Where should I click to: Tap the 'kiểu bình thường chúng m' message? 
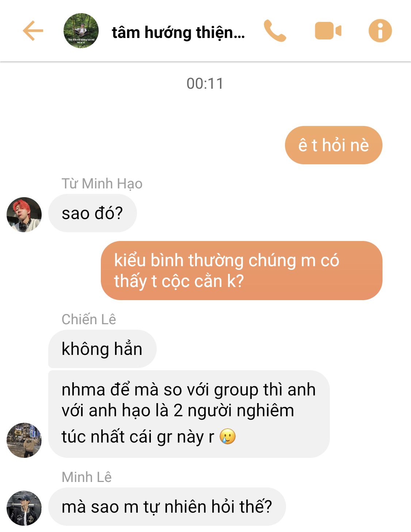(x=241, y=271)
